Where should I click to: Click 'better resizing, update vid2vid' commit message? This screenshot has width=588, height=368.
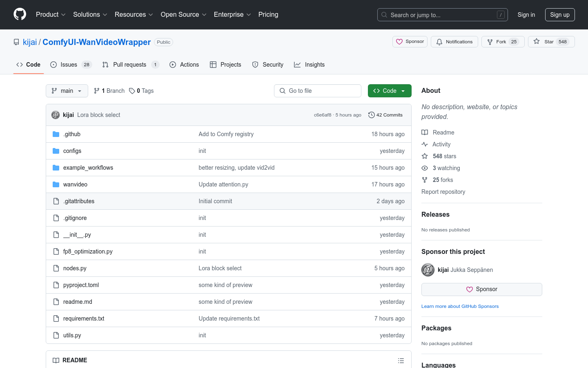[x=236, y=168]
